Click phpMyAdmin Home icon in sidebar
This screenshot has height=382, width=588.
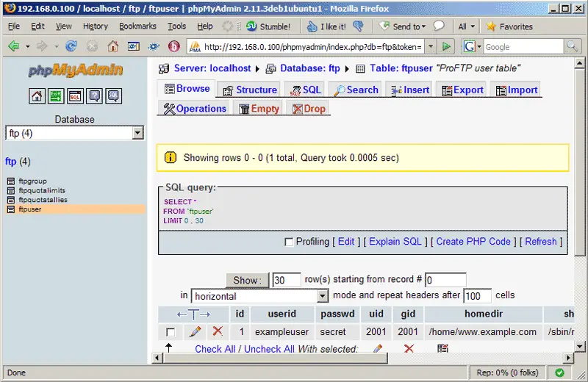[x=37, y=96]
